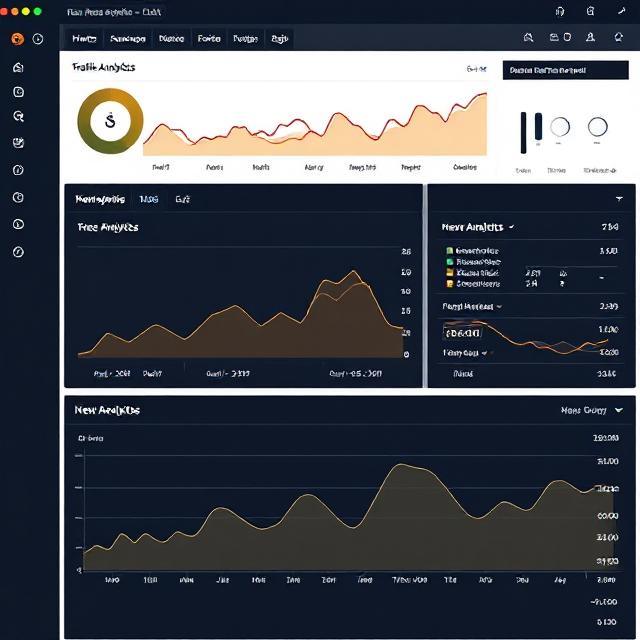Open the magnifier search icon in left sidebar
Image resolution: width=640 pixels, height=640 pixels.
point(18,116)
